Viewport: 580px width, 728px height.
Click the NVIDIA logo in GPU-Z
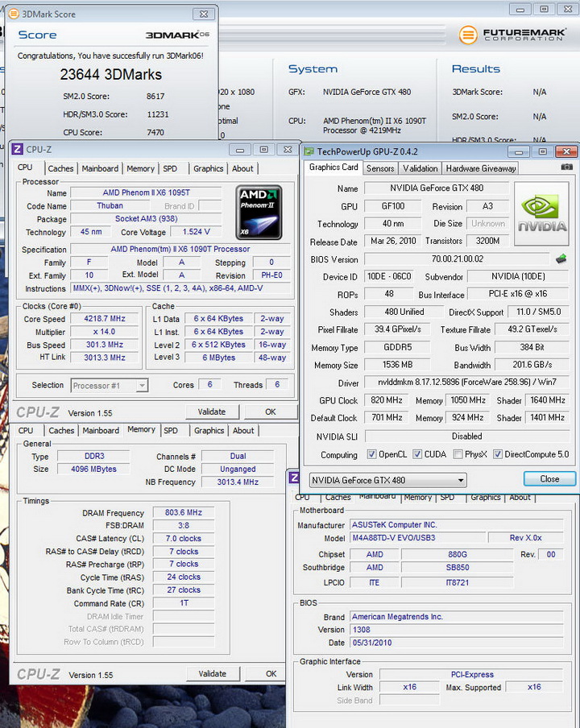pyautogui.click(x=541, y=213)
